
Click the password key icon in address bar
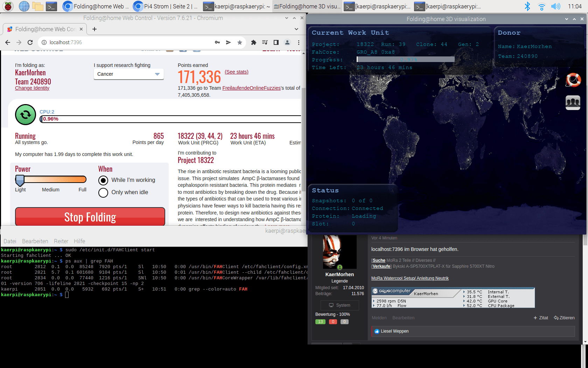click(217, 42)
